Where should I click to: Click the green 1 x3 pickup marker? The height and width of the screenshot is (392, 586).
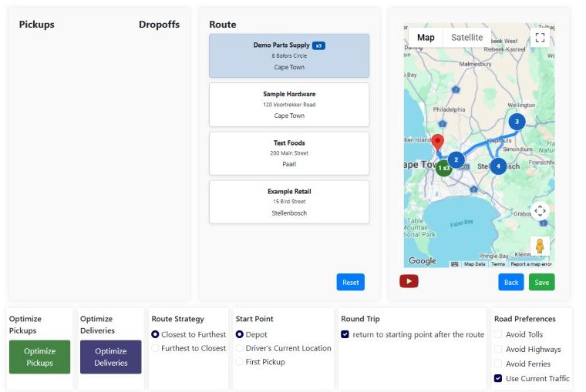pyautogui.click(x=443, y=168)
